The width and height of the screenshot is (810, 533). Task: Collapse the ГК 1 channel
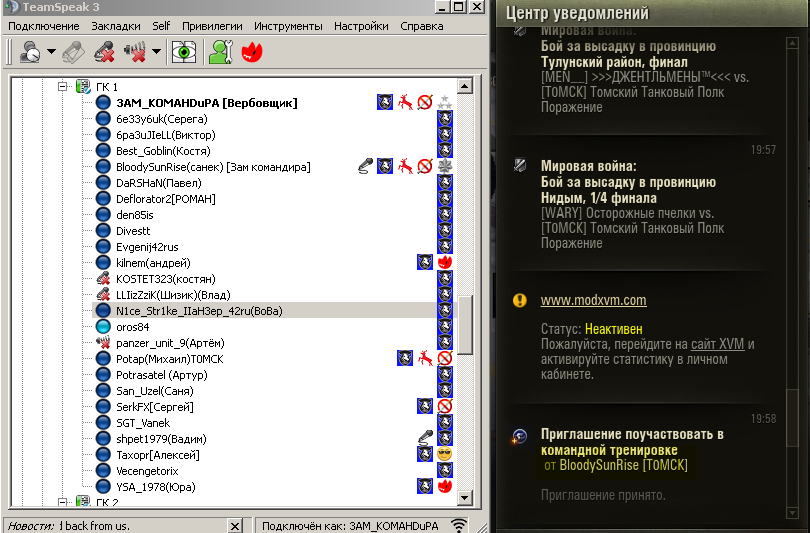coord(63,86)
